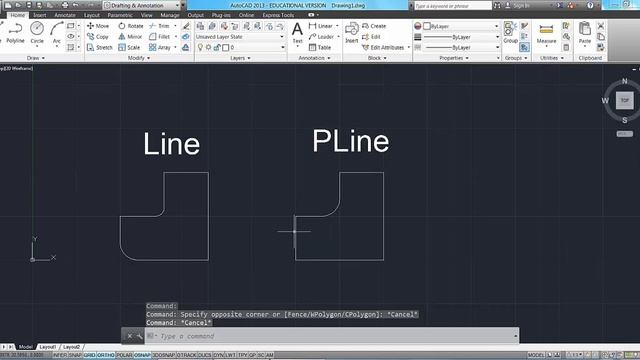Click the large Text annotation tool
The image size is (640, 360).
(298, 33)
